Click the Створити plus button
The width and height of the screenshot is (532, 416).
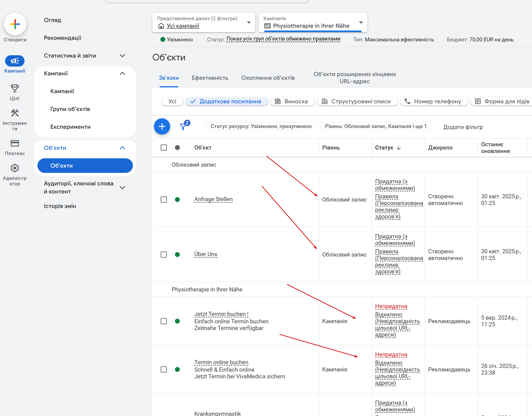tap(15, 24)
